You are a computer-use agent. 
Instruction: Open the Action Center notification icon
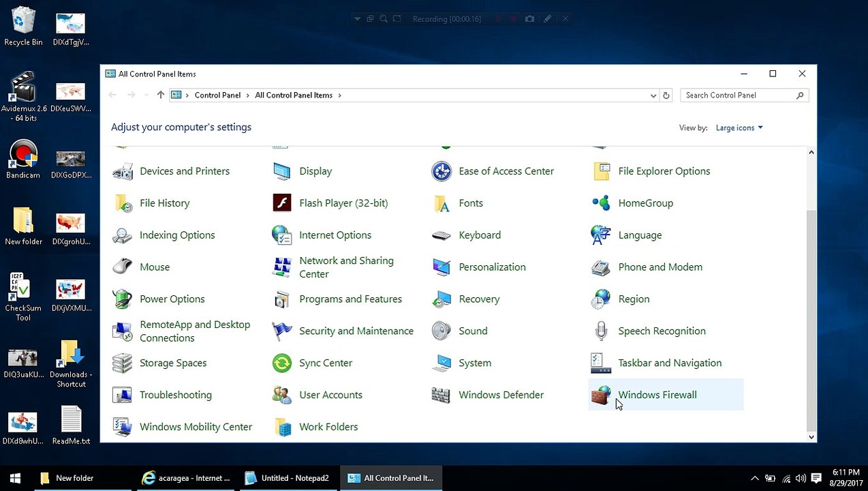tap(817, 479)
